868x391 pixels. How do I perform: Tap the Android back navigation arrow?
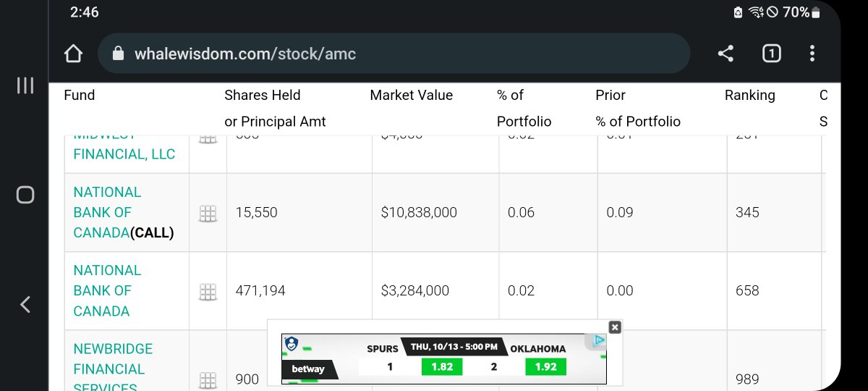click(x=25, y=304)
